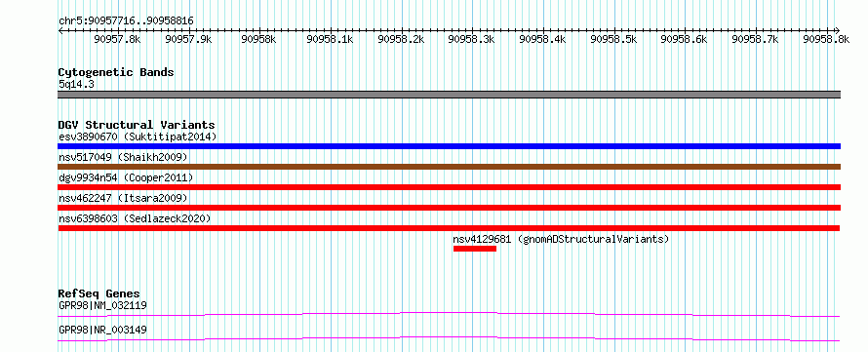Click the 90958.2k ruler tick label

(401, 39)
